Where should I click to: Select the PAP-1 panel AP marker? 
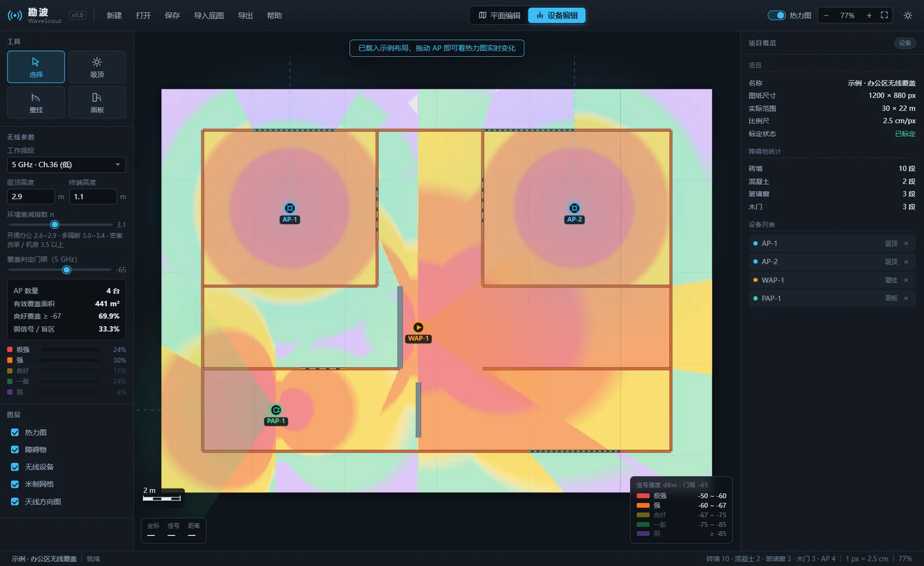(276, 410)
